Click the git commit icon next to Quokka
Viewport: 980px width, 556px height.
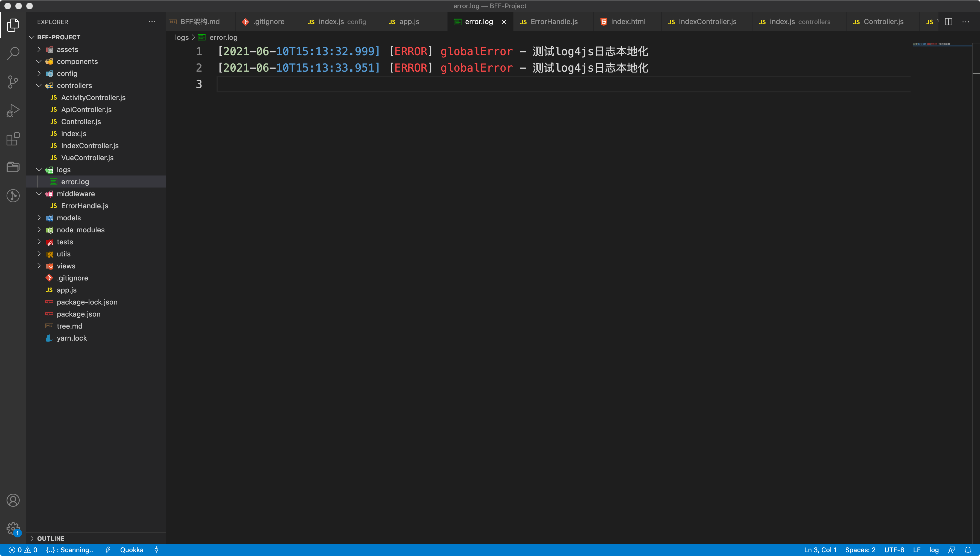156,550
